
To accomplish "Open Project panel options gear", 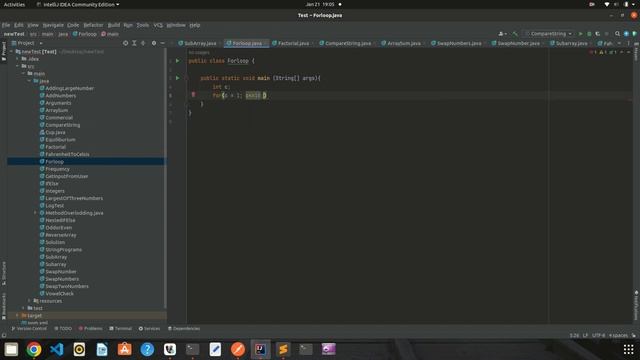I will click(154, 43).
